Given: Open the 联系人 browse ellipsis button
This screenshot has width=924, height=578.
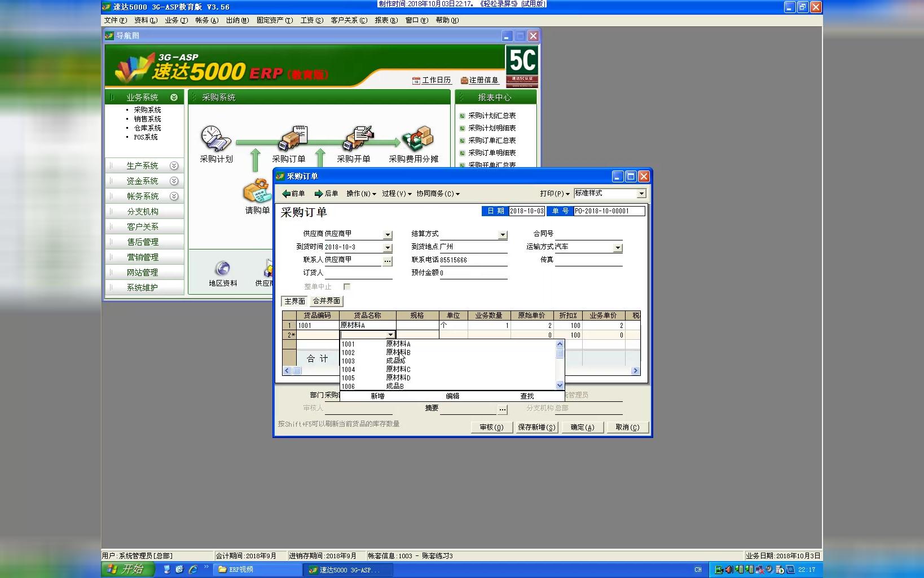Looking at the screenshot, I should (388, 261).
